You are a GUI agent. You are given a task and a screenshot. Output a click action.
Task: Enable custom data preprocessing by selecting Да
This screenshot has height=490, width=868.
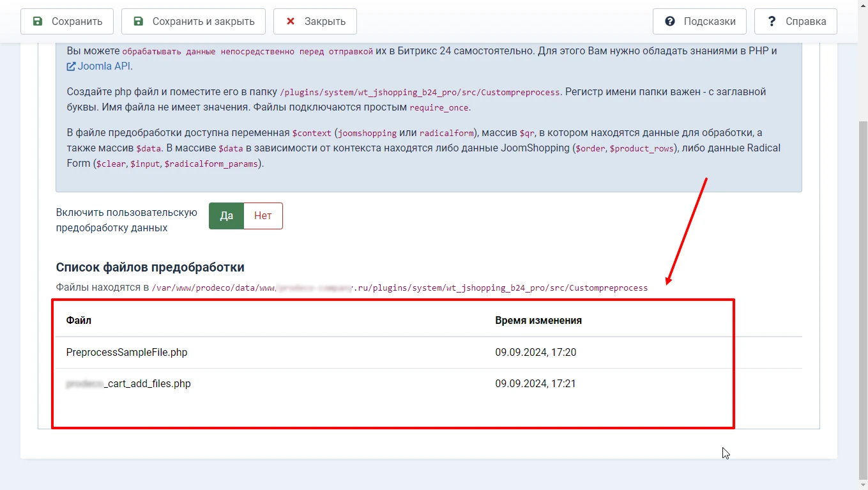pyautogui.click(x=226, y=216)
